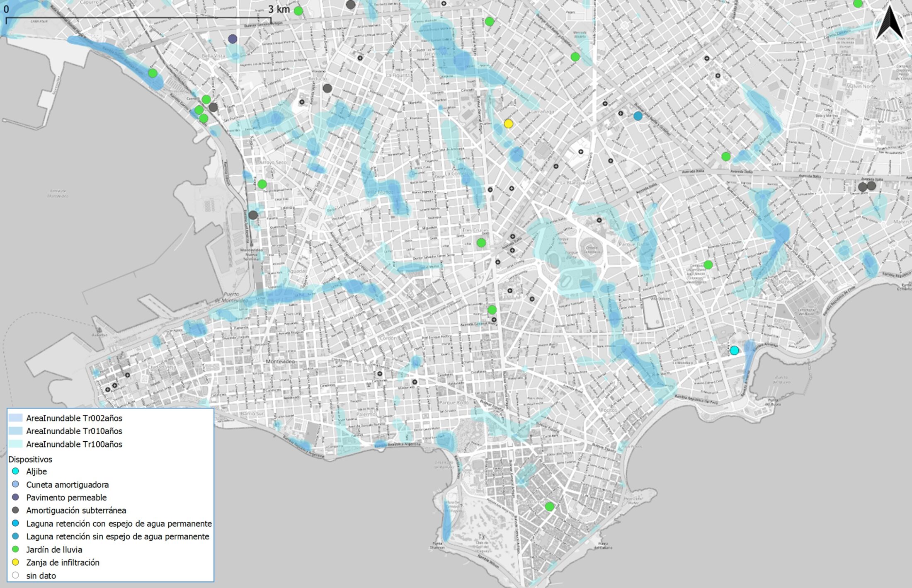
Task: Click the 'Aljibe' legend label
Action: 36,472
